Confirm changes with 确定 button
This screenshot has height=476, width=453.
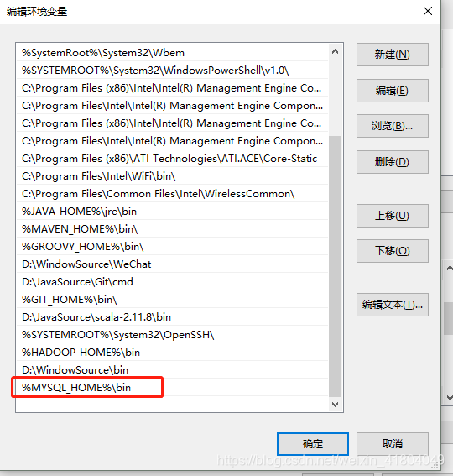[313, 444]
